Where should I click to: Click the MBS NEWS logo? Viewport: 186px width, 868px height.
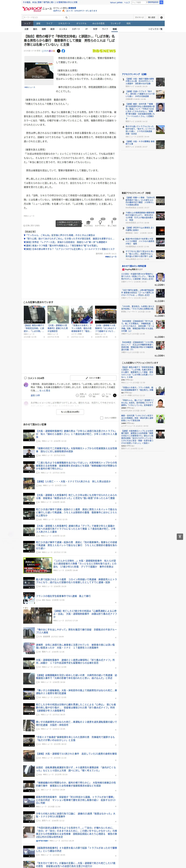[104, 51]
